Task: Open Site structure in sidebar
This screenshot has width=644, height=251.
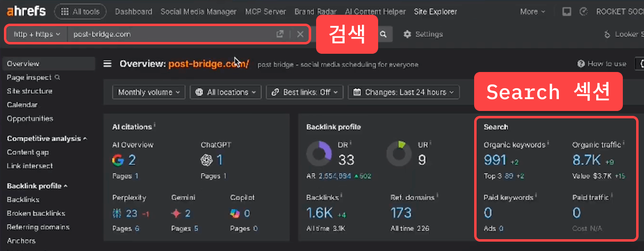Action: 30,91
